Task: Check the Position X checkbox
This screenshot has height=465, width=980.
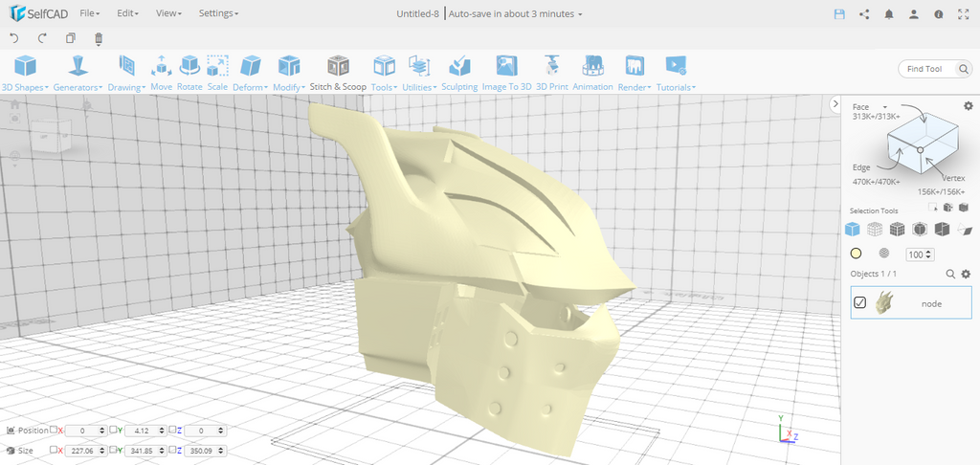Action: [x=55, y=431]
